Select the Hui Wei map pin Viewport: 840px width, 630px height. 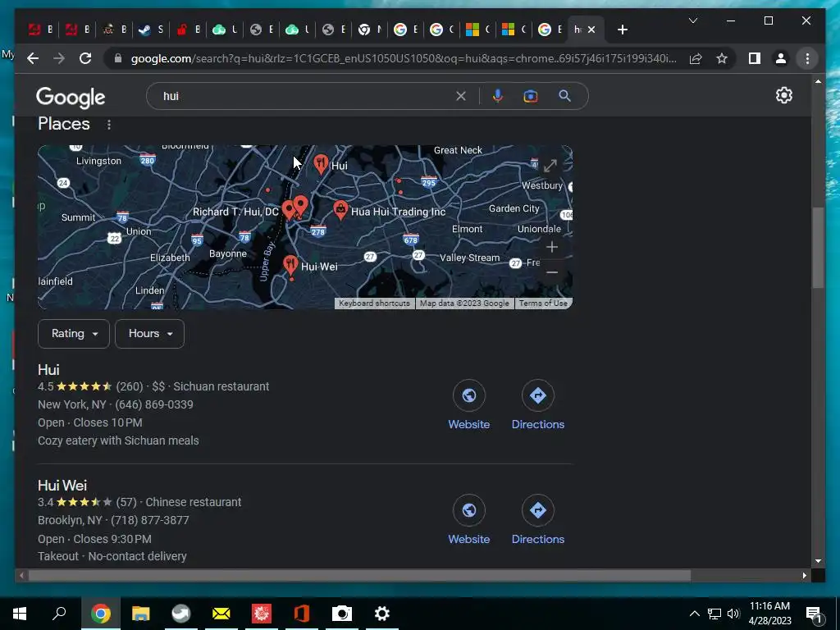(x=290, y=265)
